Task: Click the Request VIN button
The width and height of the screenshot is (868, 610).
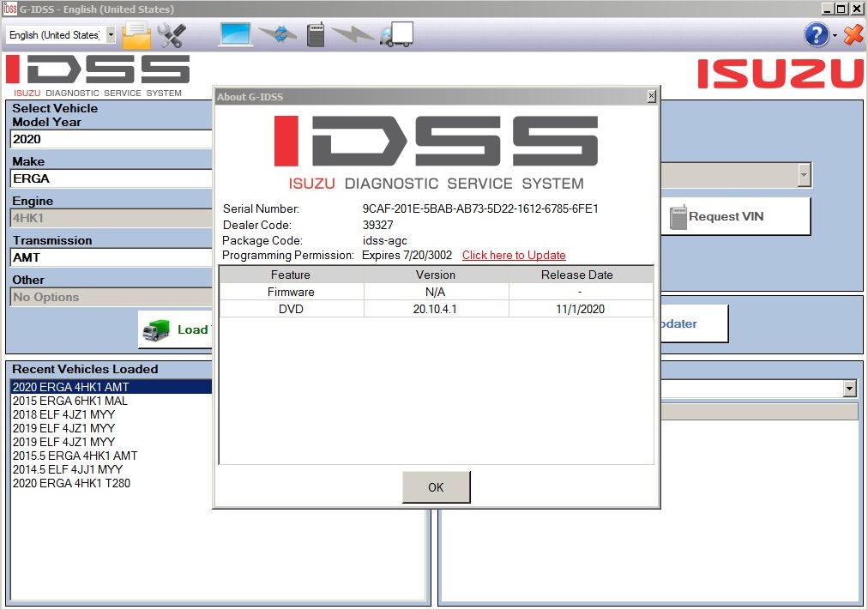Action: point(736,216)
